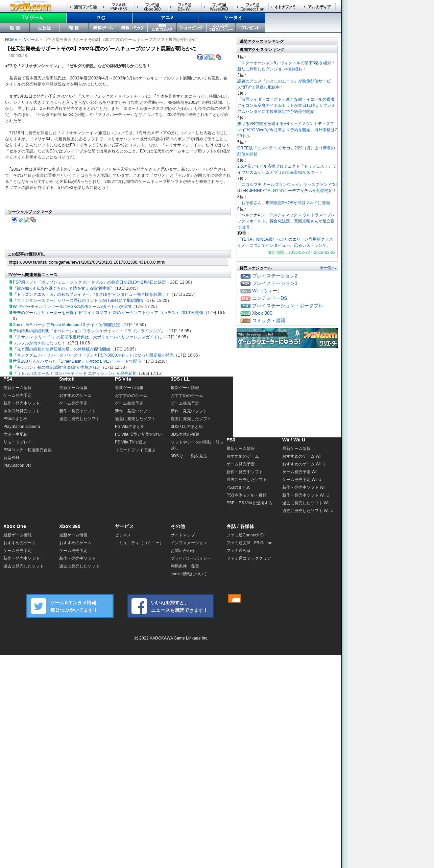Viewport: 434px width, 868px height.
Task: Open the 無料コミック menu item
Action: pyautogui.click(x=132, y=28)
